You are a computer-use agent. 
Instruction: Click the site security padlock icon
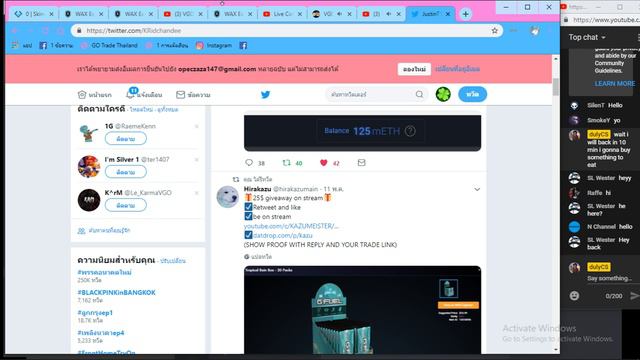pos(79,31)
